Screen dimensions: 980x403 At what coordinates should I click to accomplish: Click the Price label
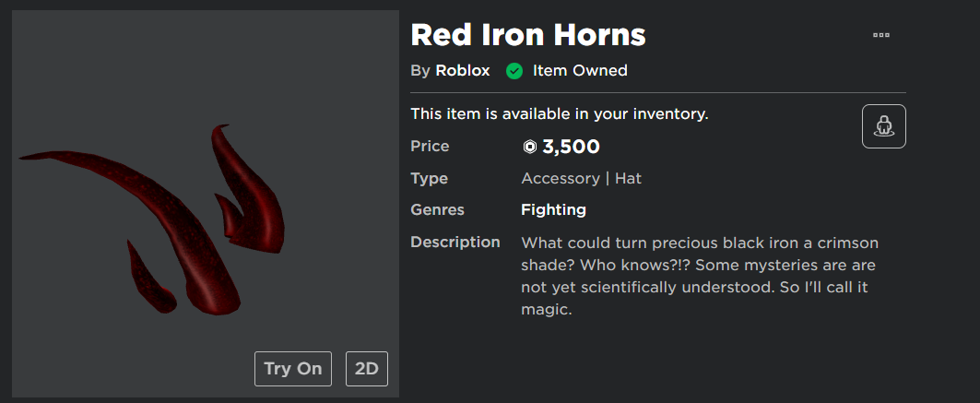click(430, 147)
